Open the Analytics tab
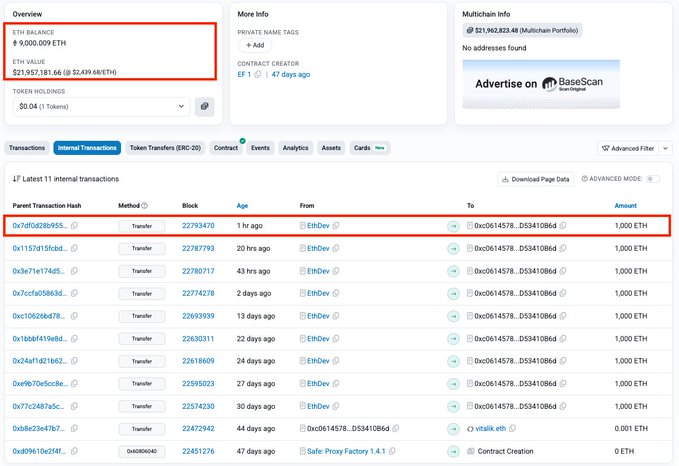679x466 pixels. [295, 148]
